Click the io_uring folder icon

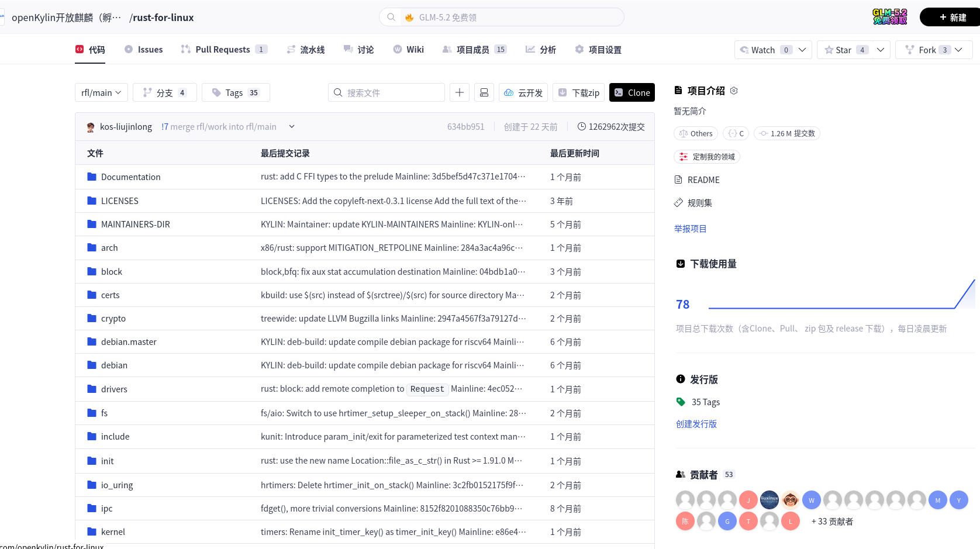[x=92, y=485]
